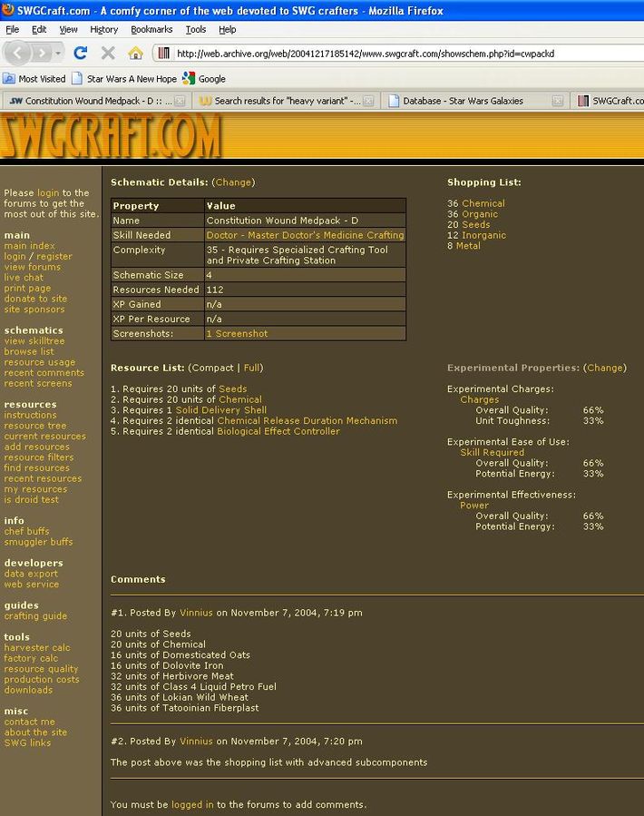
Task: Close the Constitution Wound Medpack tab
Action: click(180, 101)
